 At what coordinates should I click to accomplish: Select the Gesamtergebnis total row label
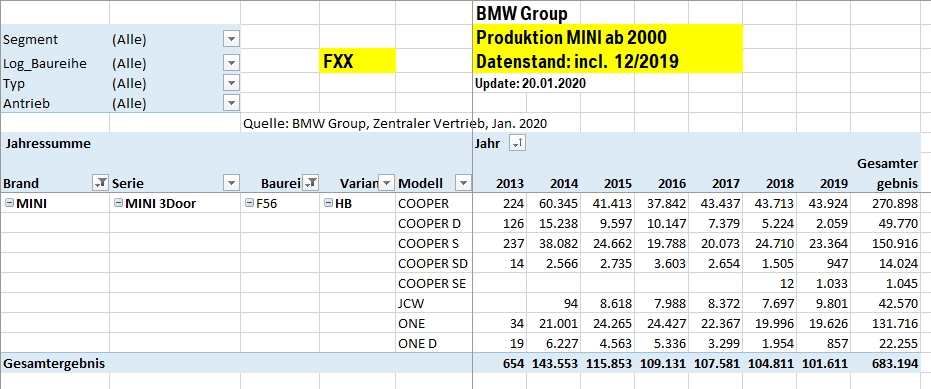pos(54,363)
